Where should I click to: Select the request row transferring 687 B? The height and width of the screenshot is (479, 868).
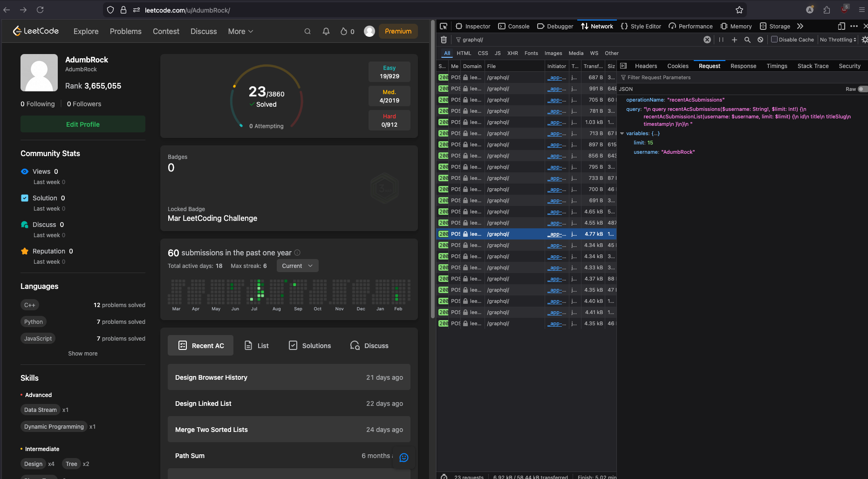526,77
